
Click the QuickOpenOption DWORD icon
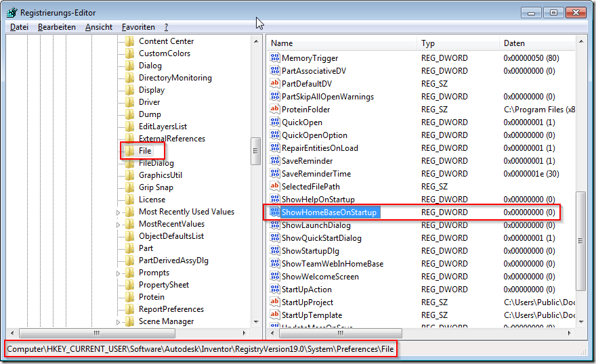coord(274,135)
